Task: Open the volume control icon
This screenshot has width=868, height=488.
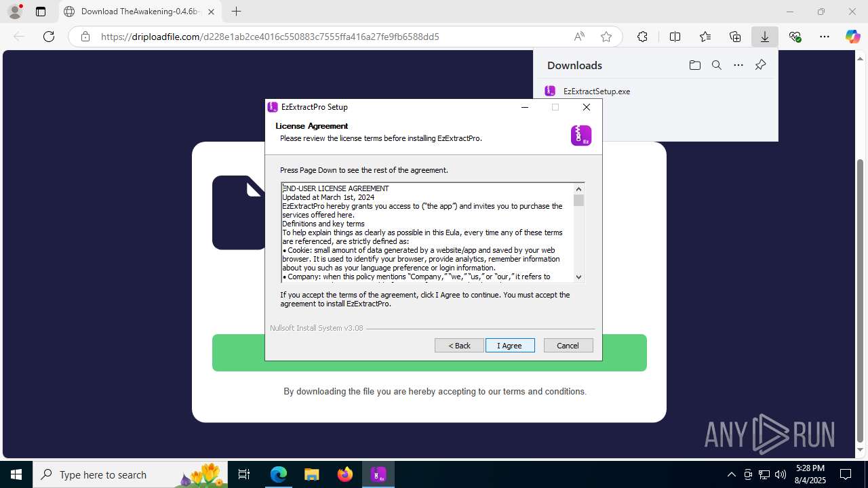Action: coord(781,474)
